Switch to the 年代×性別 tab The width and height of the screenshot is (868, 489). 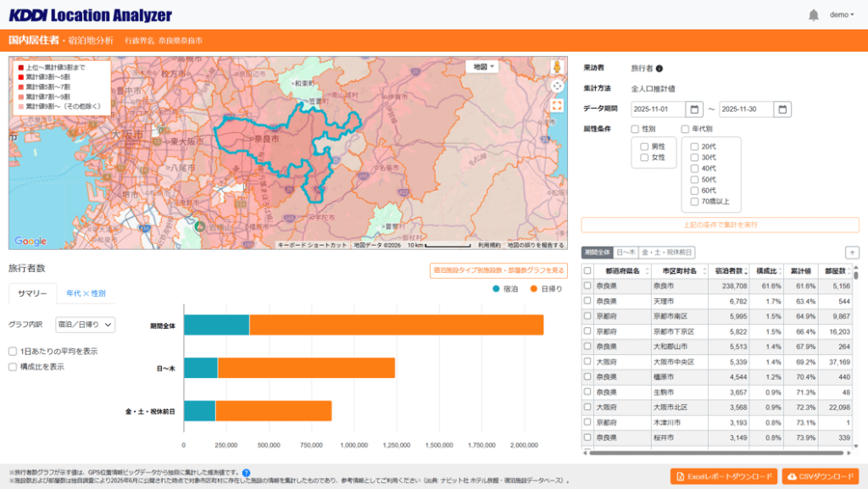[x=86, y=293]
